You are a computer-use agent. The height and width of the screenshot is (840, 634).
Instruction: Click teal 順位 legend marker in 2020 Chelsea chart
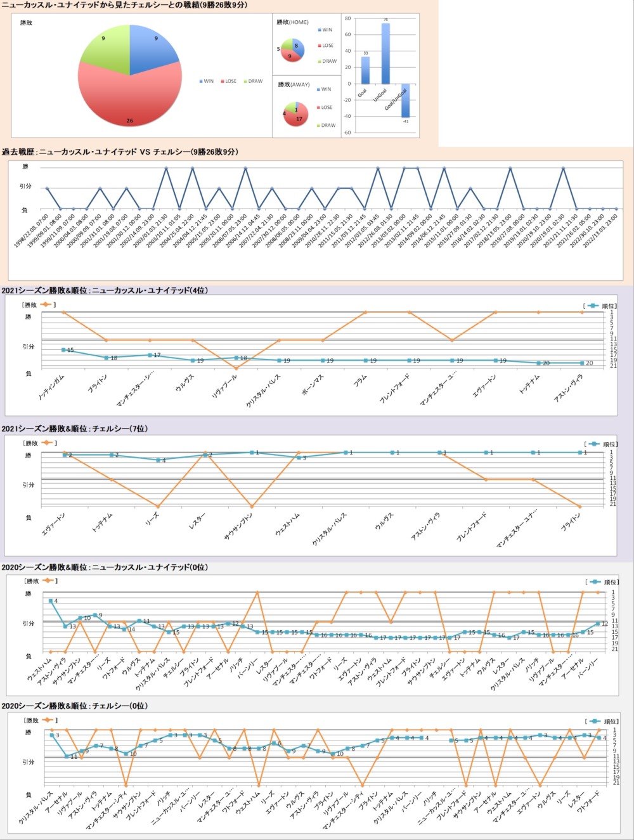(x=595, y=721)
